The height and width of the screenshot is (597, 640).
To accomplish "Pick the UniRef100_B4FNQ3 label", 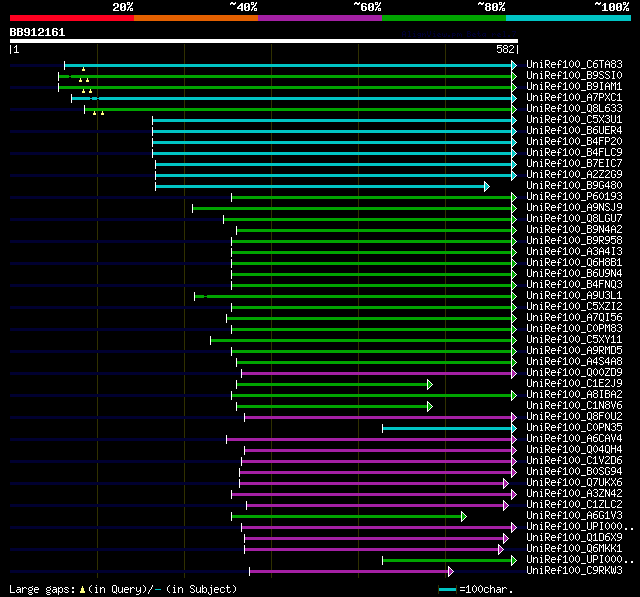I will 574,285.
